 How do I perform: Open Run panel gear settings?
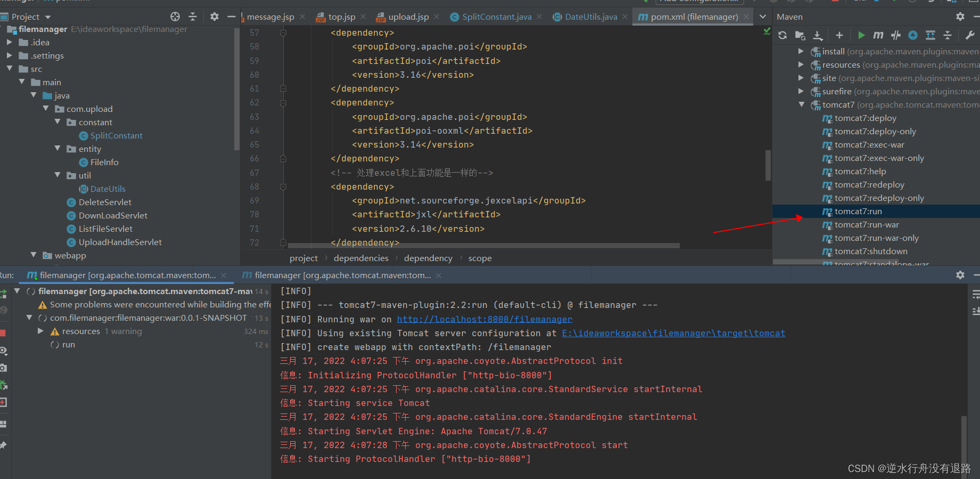[960, 275]
